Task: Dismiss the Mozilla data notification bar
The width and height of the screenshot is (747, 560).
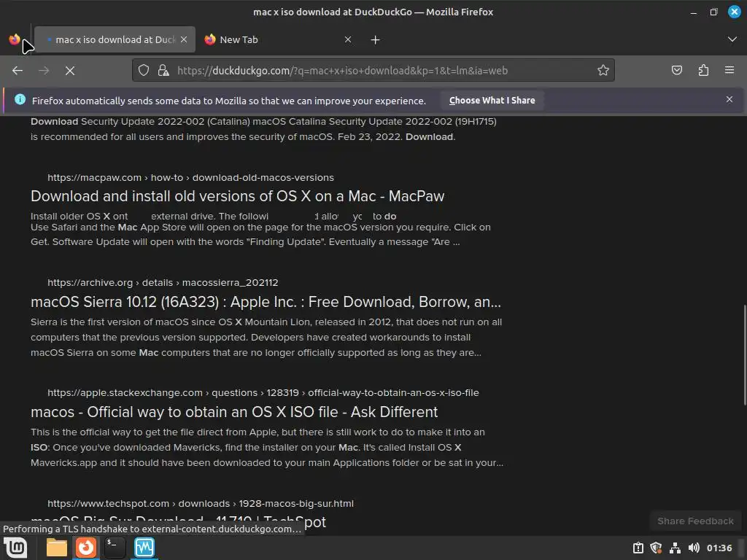Action: [729, 99]
